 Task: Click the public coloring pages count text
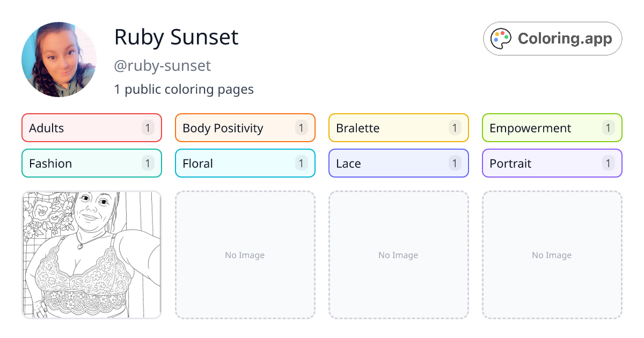click(x=184, y=89)
